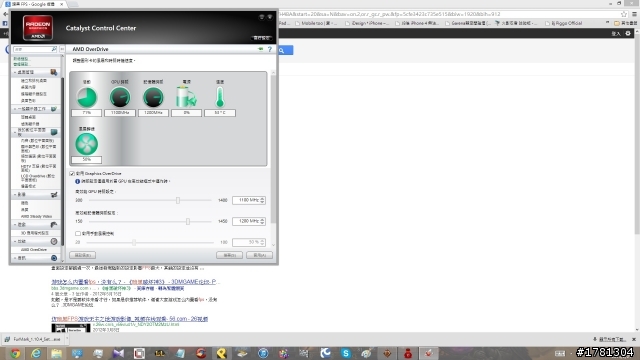Click the stepper arrows of 1200 MHz field
This screenshot has height=360, width=640.
tap(262, 221)
